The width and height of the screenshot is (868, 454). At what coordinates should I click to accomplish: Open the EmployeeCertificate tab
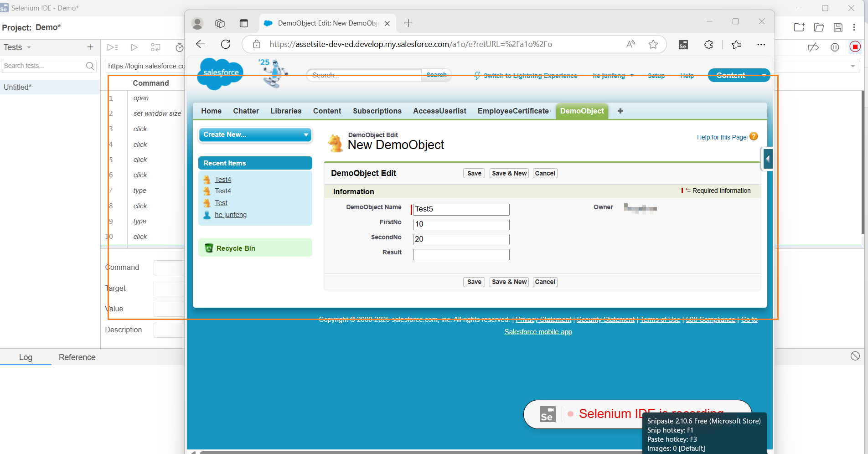point(513,111)
